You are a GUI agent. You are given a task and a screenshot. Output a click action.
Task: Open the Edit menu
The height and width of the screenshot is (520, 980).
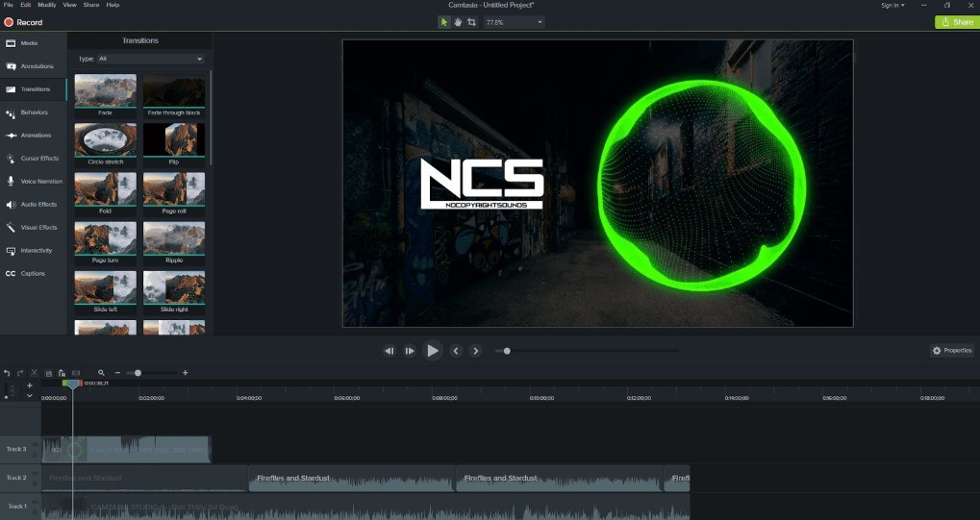coord(26,5)
